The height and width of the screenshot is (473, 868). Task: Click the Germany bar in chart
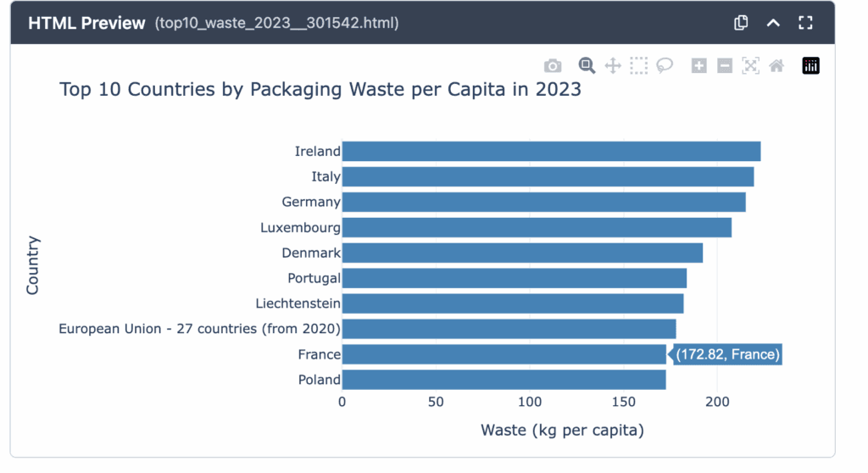click(x=543, y=203)
